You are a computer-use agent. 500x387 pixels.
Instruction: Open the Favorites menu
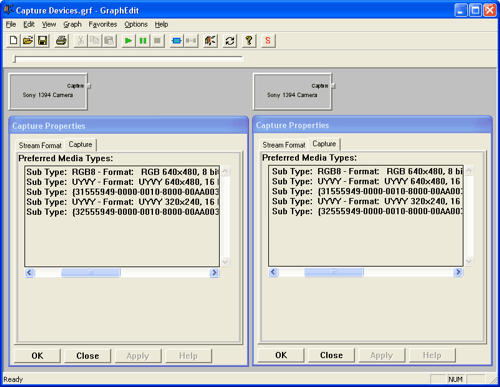(103, 24)
